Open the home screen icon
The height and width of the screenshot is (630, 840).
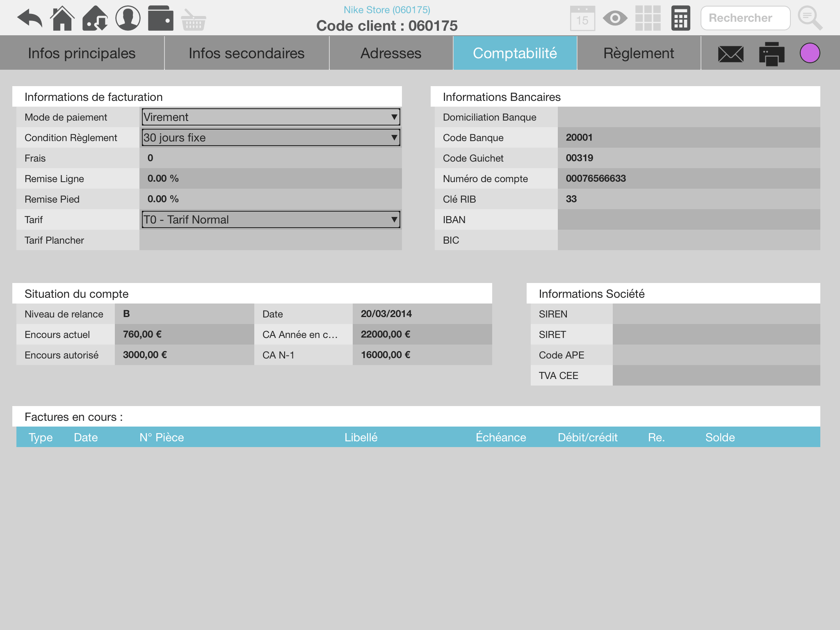click(x=62, y=17)
